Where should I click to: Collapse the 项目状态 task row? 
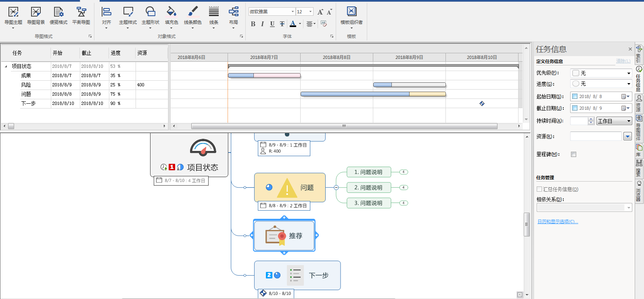tap(6, 67)
